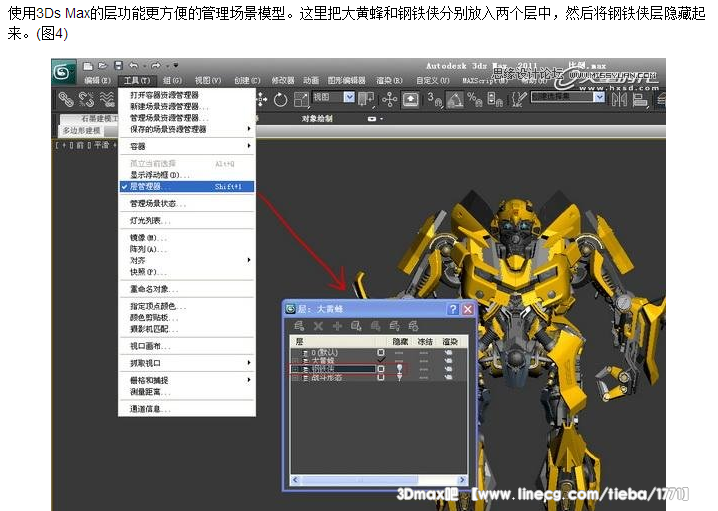Click layer dialog horizontal scrollbar right arrow
The height and width of the screenshot is (511, 718).
(462, 480)
